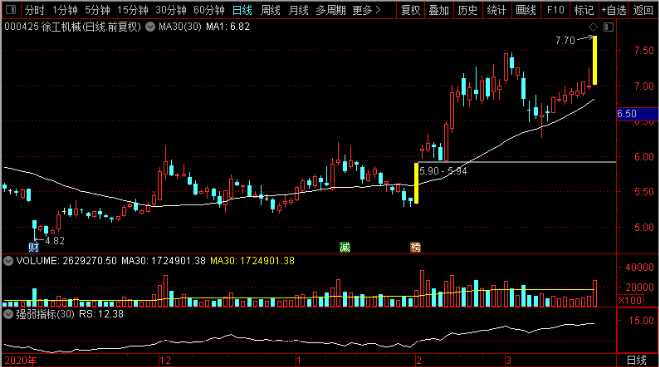Viewport: 659px width, 367px height.
Task: Open the 多周期 multi-period view
Action: click(x=331, y=10)
